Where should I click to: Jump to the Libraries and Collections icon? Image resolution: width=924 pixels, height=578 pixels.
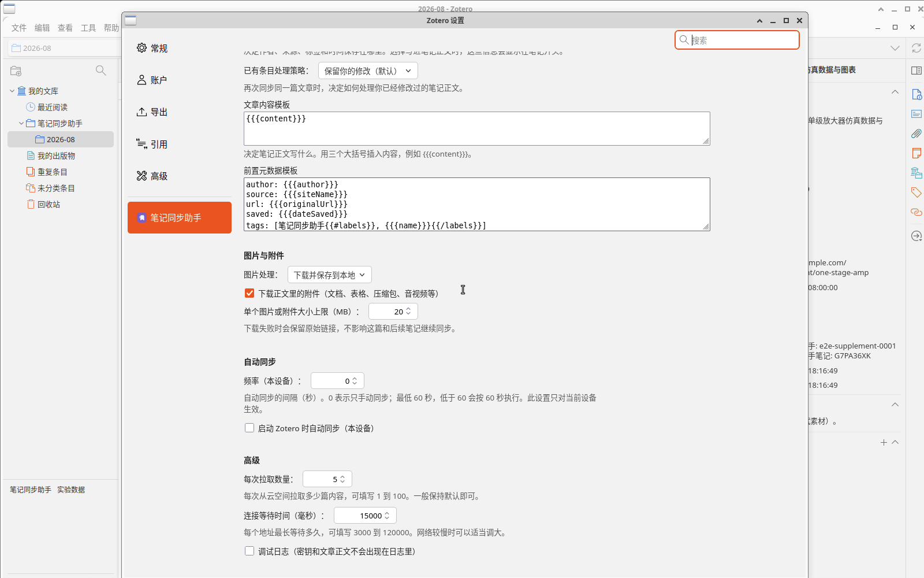tap(916, 173)
